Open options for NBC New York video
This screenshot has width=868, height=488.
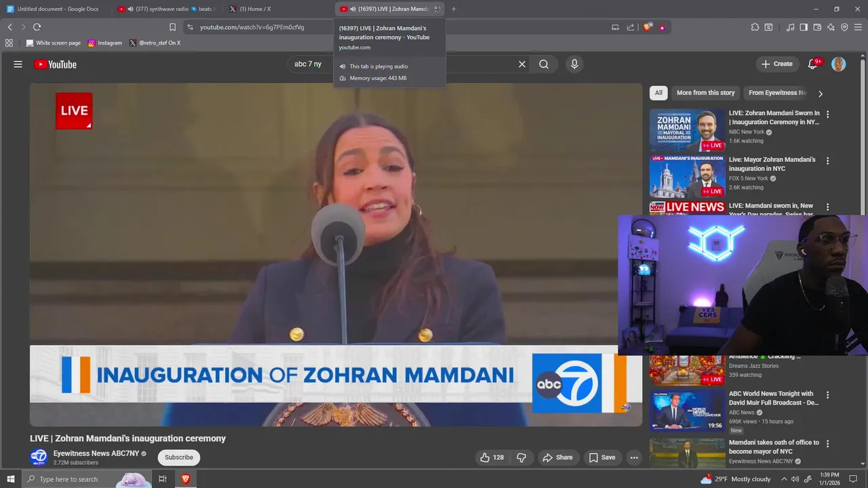(827, 114)
